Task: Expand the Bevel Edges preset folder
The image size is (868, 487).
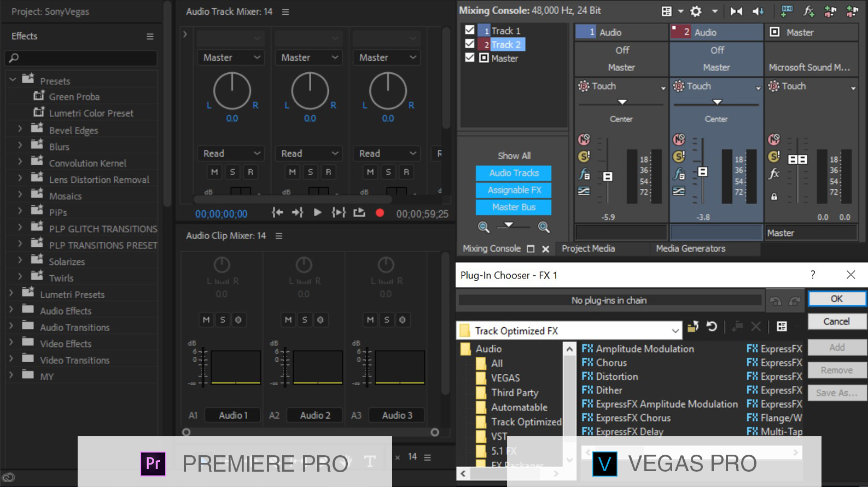Action: click(x=20, y=129)
